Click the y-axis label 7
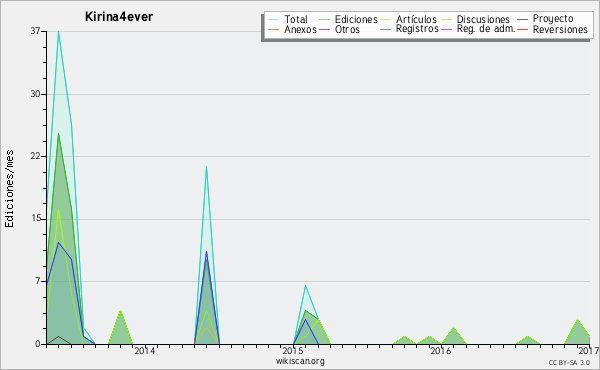 (x=38, y=281)
